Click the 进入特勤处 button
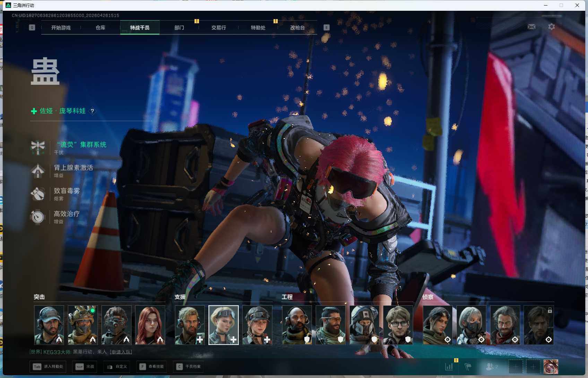 coord(48,367)
